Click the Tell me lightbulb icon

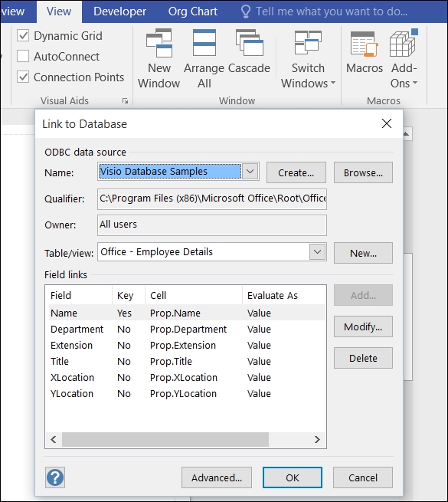pyautogui.click(x=245, y=11)
